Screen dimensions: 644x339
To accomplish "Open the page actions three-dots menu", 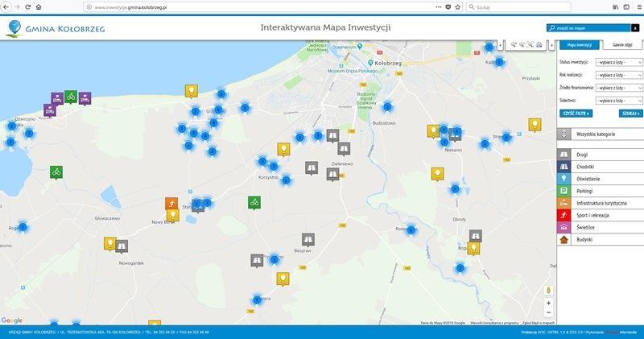I will point(439,7).
